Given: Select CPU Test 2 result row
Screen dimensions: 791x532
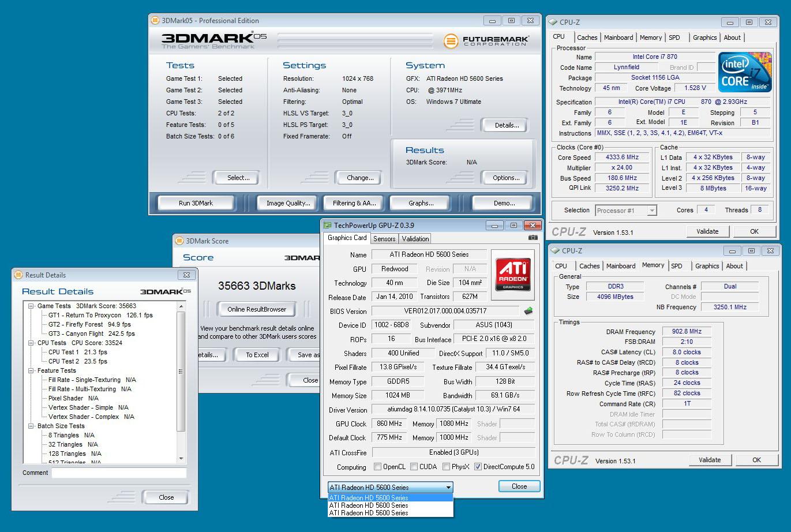Looking at the screenshot, I should (x=77, y=362).
